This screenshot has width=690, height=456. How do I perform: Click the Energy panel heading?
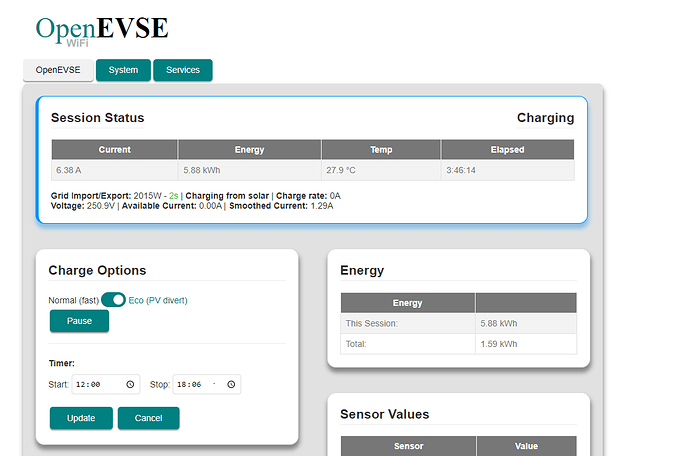[362, 270]
